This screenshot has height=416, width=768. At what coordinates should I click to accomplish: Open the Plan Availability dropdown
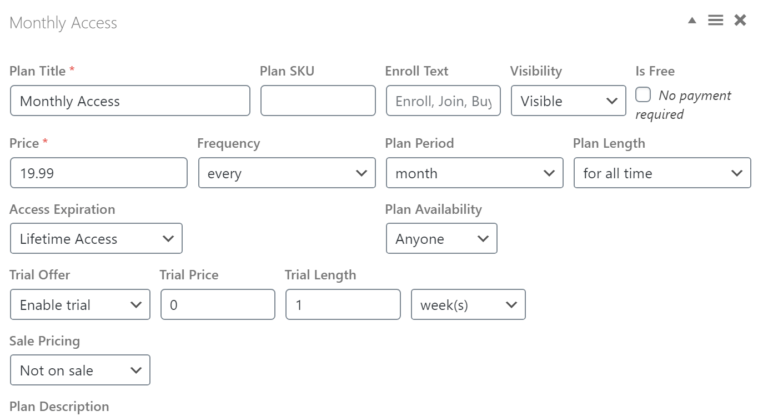coord(441,238)
